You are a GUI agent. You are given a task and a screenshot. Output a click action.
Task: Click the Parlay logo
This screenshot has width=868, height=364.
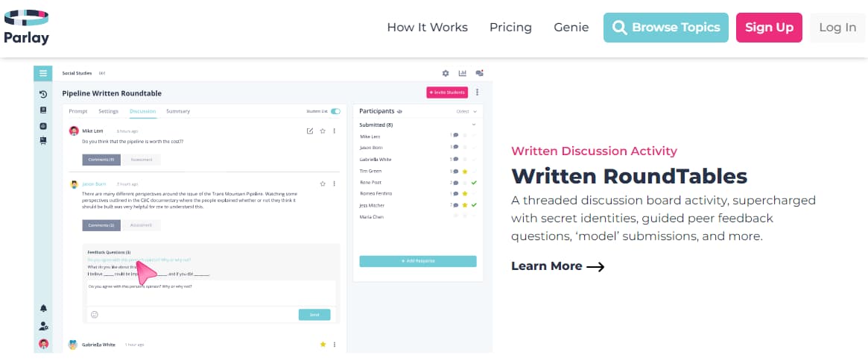26,27
